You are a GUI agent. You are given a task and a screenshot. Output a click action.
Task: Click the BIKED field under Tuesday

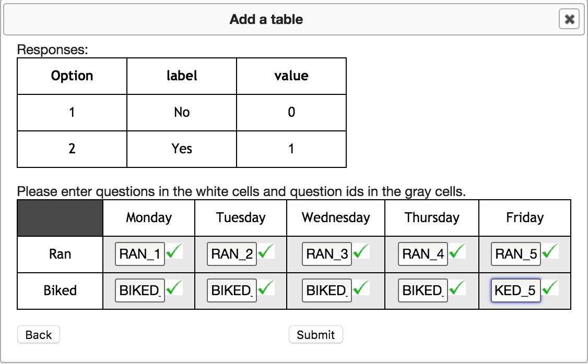[232, 290]
